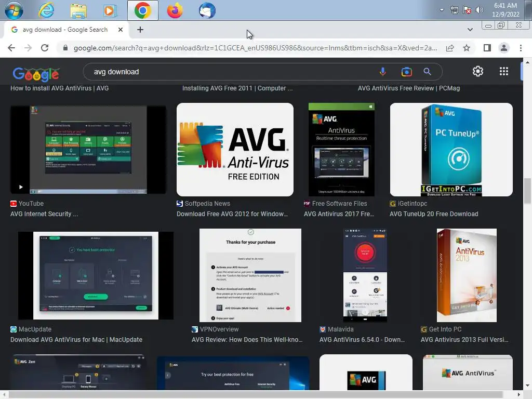View site information via padlock icon
532x399 pixels.
click(x=65, y=48)
